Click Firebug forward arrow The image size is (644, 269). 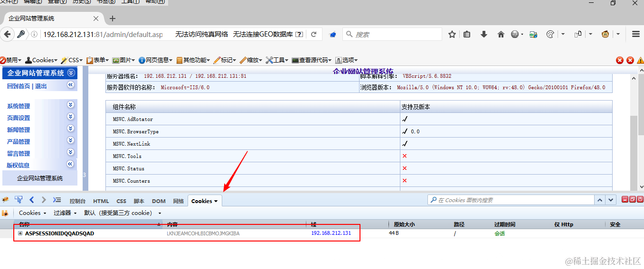pyautogui.click(x=44, y=200)
